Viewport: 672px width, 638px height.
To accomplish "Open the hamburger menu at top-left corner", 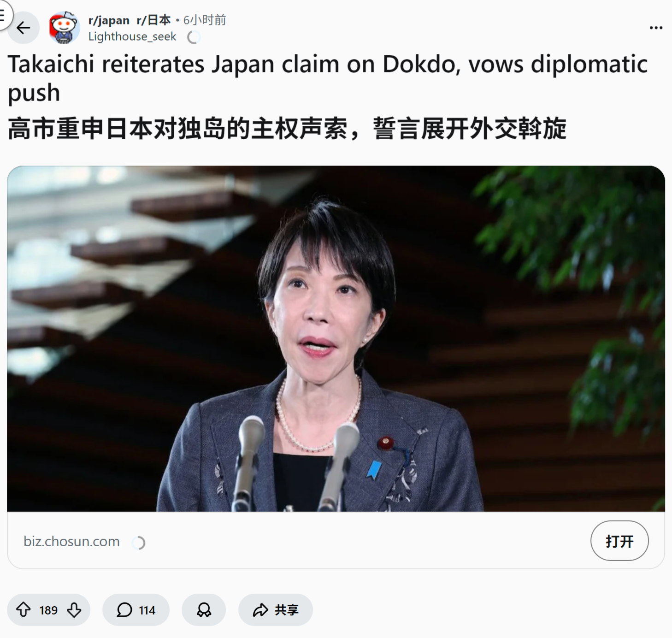I will coord(3,15).
